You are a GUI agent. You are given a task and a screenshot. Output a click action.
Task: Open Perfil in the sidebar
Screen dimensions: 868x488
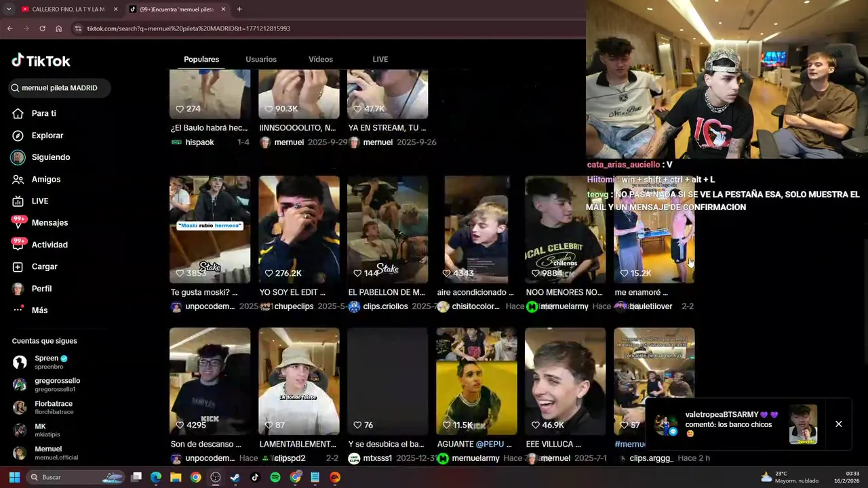[41, 289]
